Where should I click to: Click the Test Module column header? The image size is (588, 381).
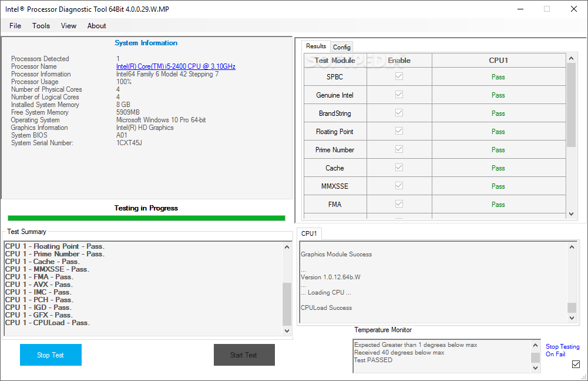(x=335, y=61)
